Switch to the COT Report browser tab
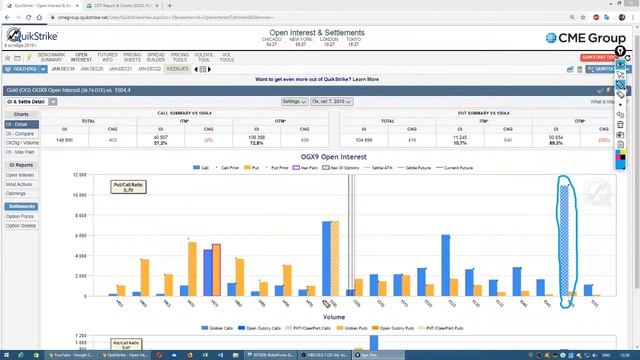Screen dimensions: 640x360 [x=122, y=6]
